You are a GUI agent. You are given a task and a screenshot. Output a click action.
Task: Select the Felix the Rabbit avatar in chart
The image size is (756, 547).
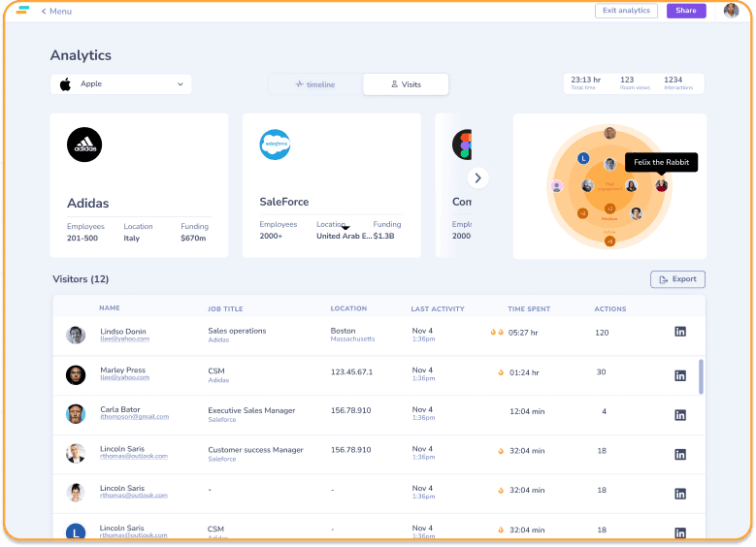(662, 185)
